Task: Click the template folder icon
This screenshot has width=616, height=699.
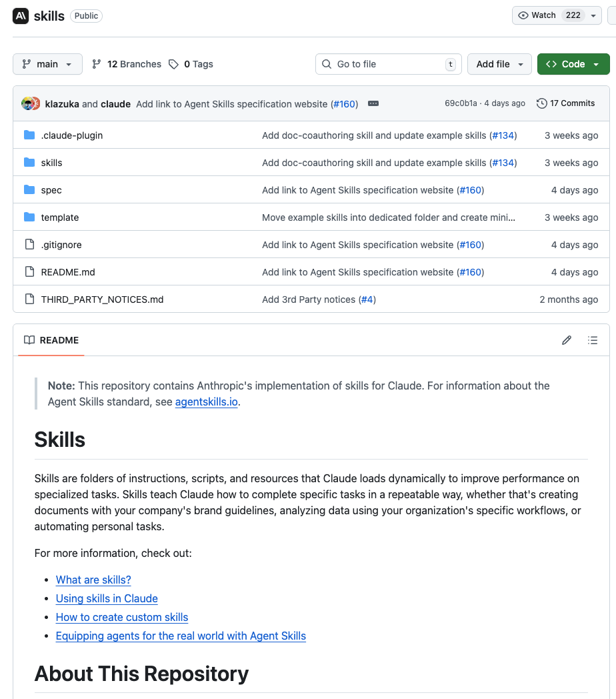Action: pos(29,217)
